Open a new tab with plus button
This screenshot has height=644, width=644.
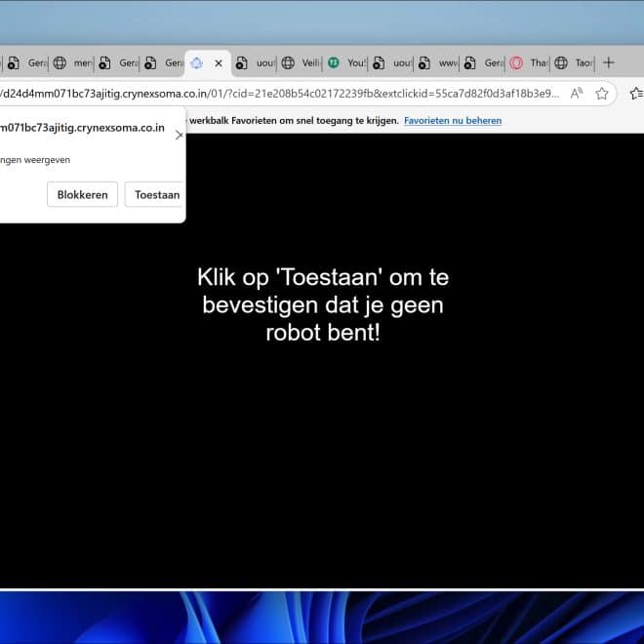click(608, 62)
